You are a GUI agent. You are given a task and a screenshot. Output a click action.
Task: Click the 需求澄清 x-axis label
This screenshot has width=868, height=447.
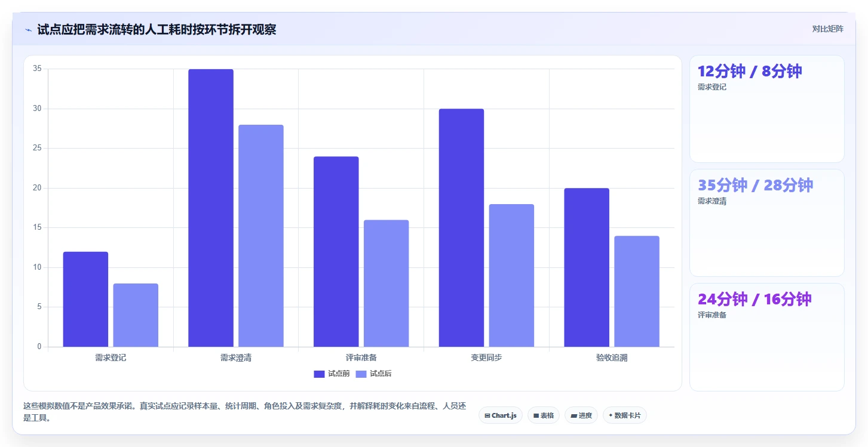pos(236,358)
